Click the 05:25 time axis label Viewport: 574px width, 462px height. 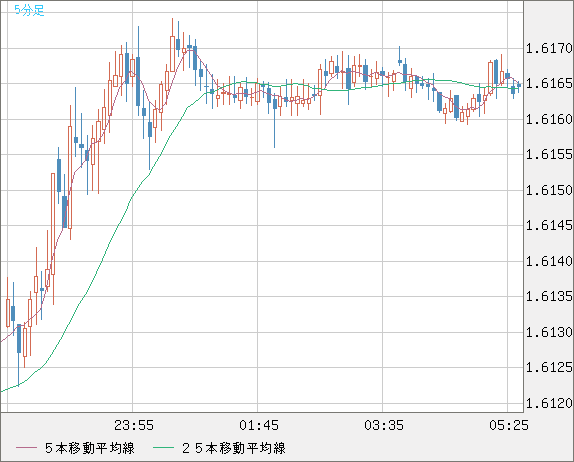pyautogui.click(x=509, y=425)
